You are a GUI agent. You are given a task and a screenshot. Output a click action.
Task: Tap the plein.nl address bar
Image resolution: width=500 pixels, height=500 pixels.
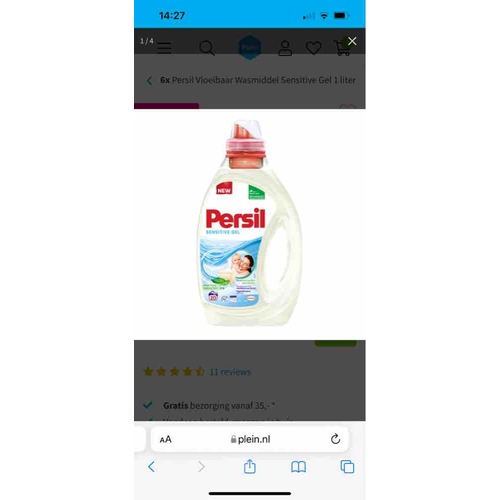tap(250, 439)
